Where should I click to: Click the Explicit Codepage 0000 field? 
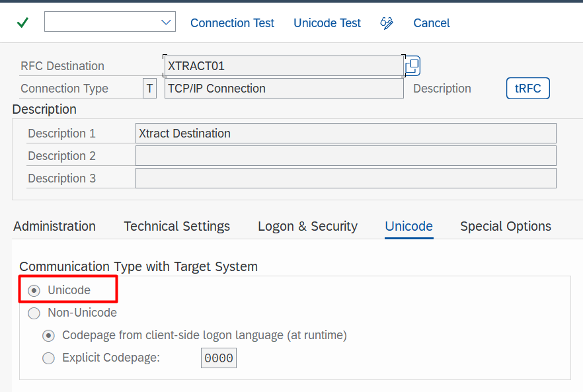point(219,358)
